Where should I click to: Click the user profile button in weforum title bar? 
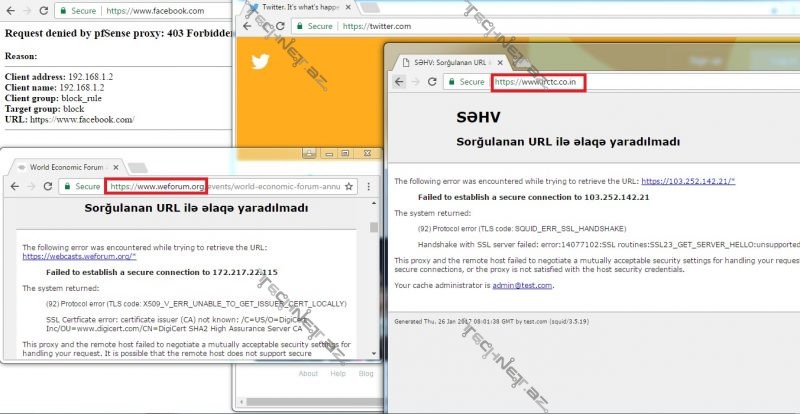(310, 153)
